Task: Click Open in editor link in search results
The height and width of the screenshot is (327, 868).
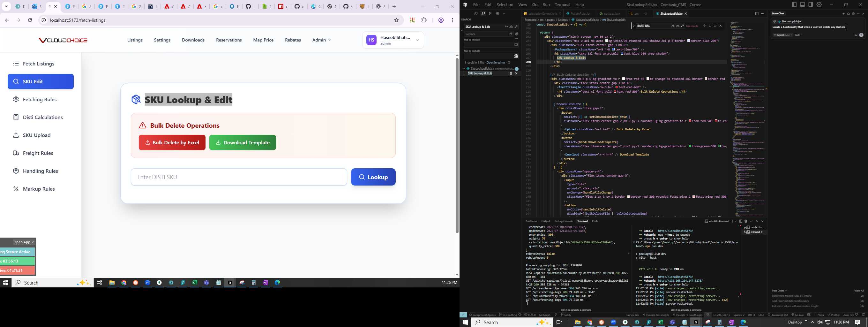Action: point(496,63)
